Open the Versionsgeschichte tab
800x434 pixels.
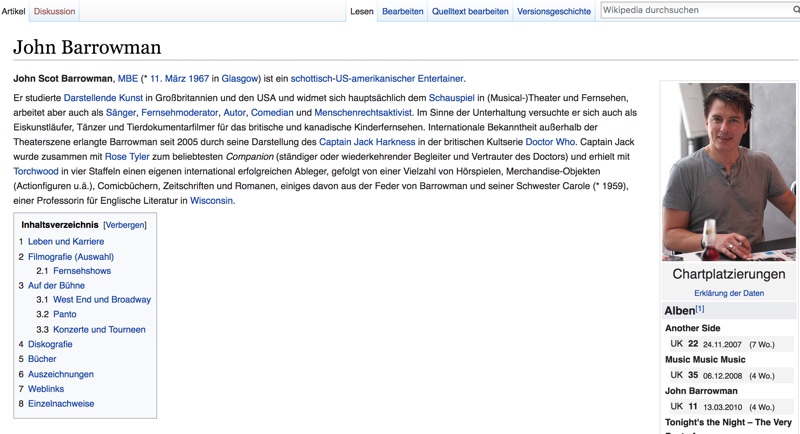pos(554,11)
